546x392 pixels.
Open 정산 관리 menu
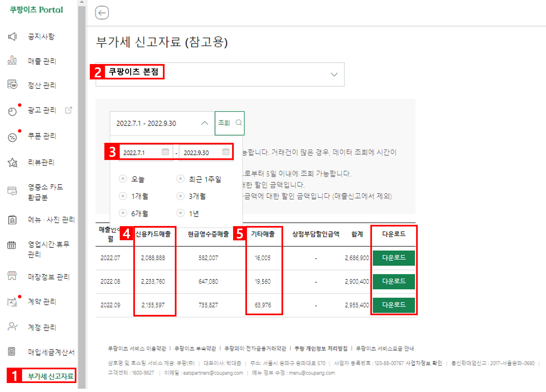click(42, 85)
